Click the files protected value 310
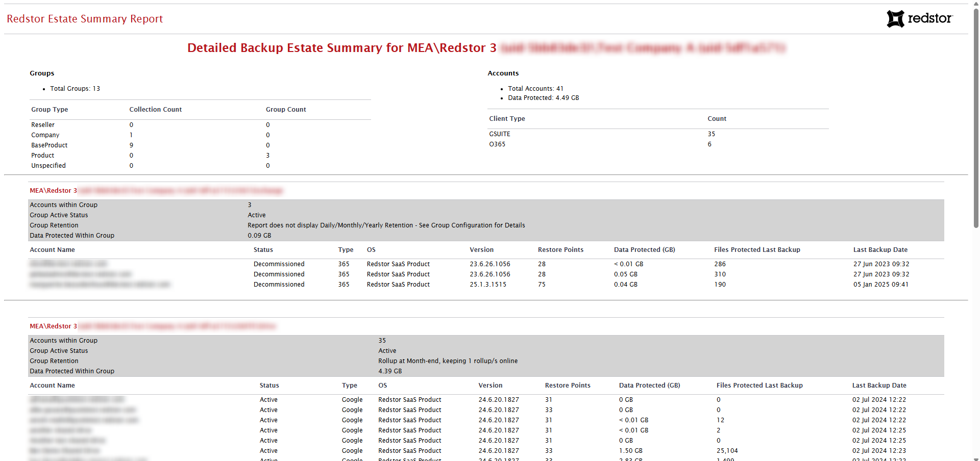 (x=720, y=274)
